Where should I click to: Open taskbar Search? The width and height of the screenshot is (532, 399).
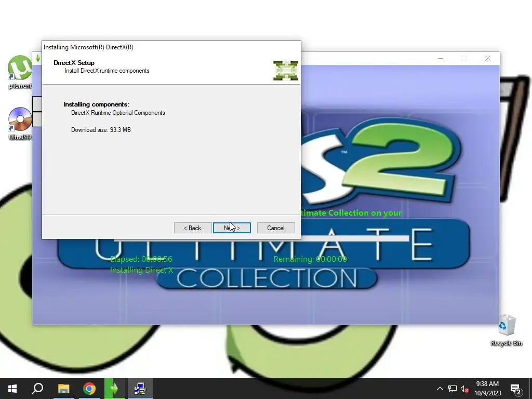pyautogui.click(x=37, y=389)
